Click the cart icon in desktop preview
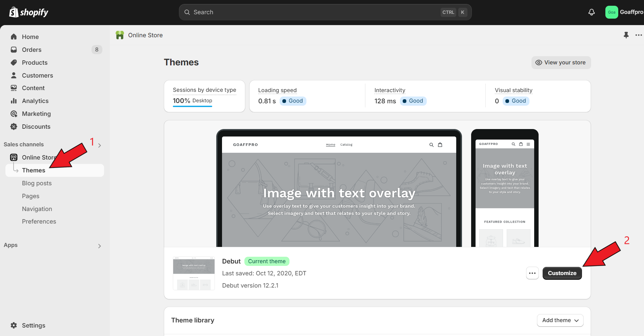This screenshot has width=644, height=336. point(440,145)
